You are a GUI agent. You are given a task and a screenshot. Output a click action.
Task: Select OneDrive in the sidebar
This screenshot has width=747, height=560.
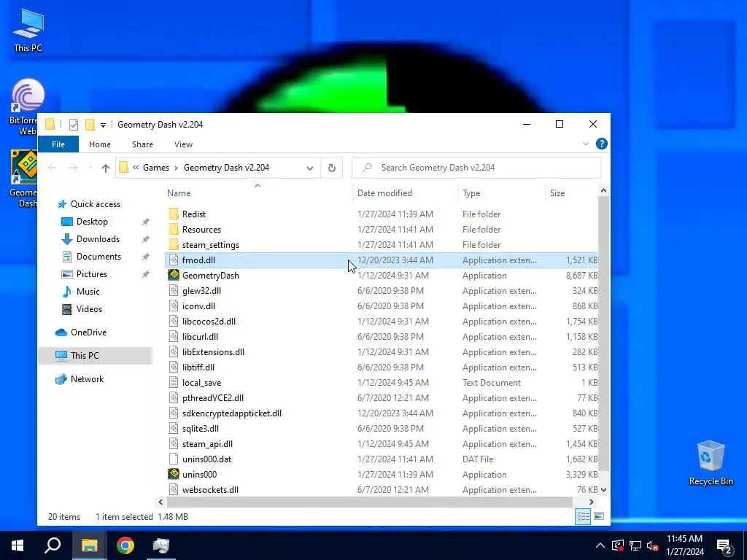click(88, 332)
